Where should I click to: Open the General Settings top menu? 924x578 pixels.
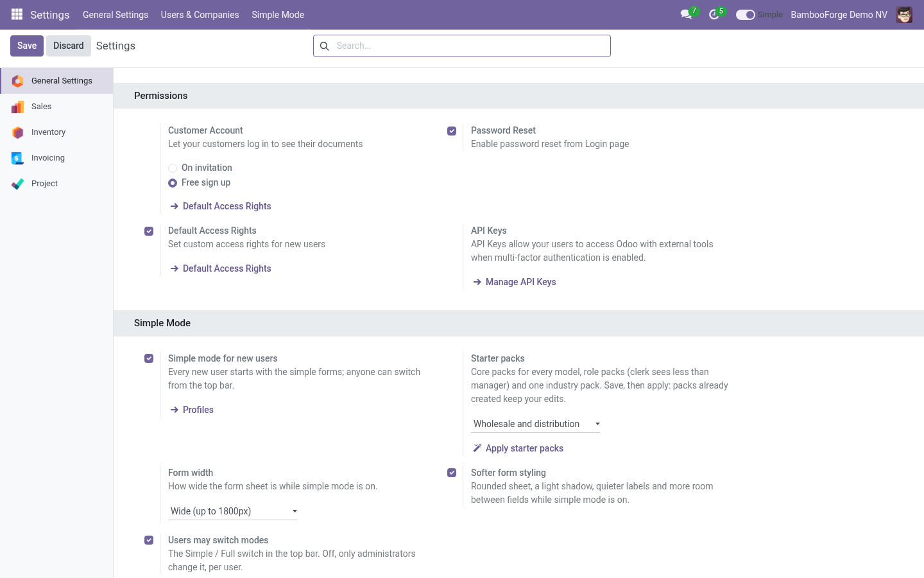[x=116, y=15]
